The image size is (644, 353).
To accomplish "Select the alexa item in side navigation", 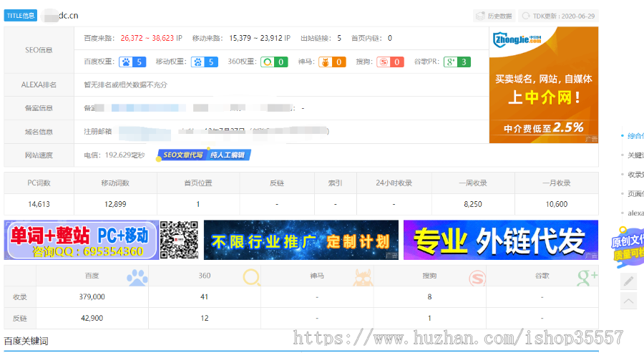I will point(635,213).
